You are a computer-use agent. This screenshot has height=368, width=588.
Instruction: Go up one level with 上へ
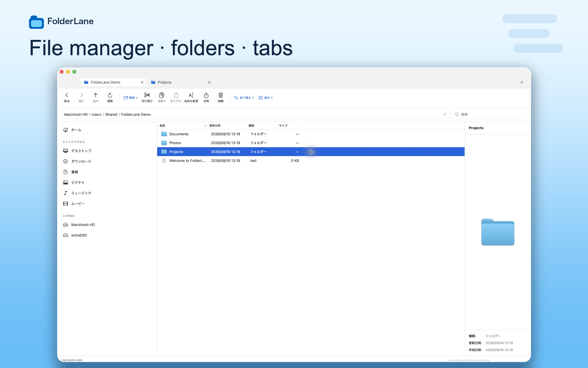[96, 97]
